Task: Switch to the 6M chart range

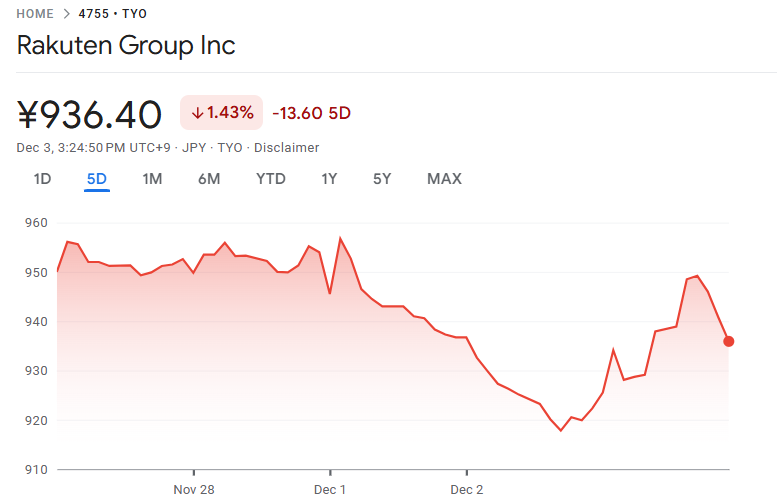Action: click(209, 179)
